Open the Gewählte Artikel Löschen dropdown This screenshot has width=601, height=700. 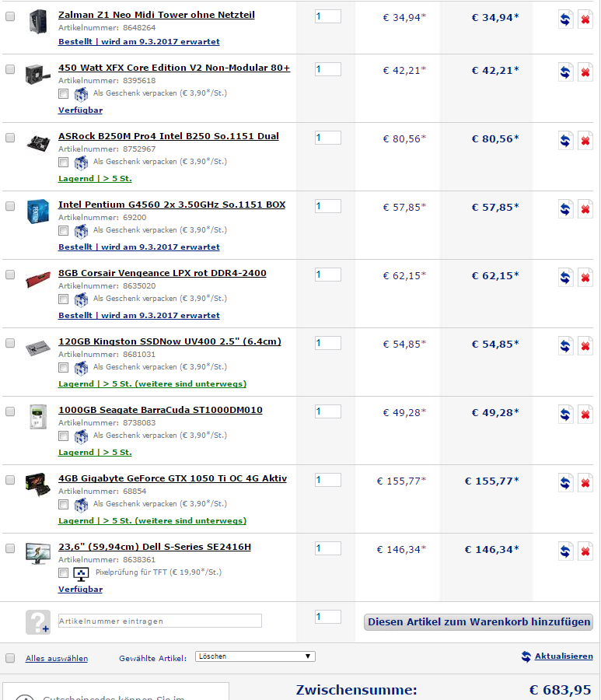(255, 656)
